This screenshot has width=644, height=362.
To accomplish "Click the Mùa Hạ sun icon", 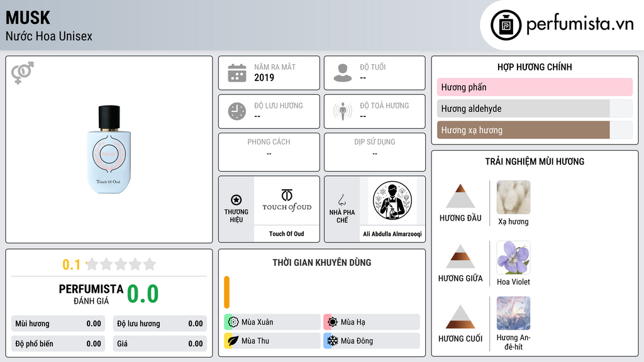I will (x=333, y=322).
